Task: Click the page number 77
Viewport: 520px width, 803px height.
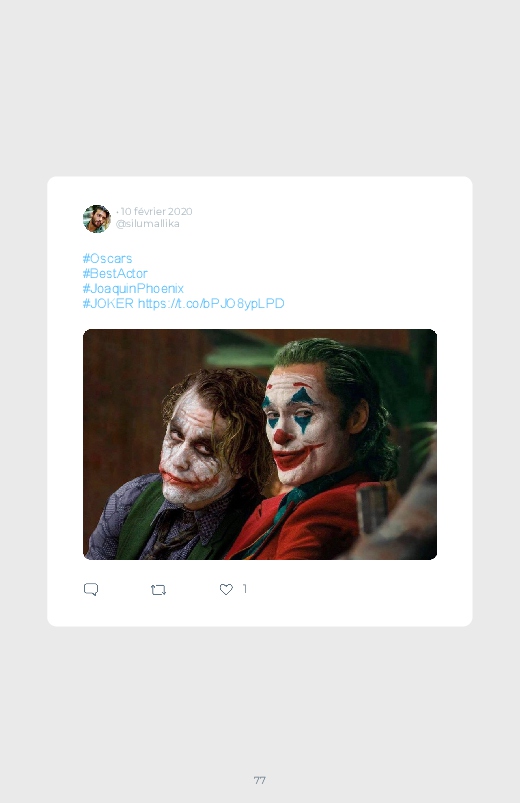Action: [260, 780]
